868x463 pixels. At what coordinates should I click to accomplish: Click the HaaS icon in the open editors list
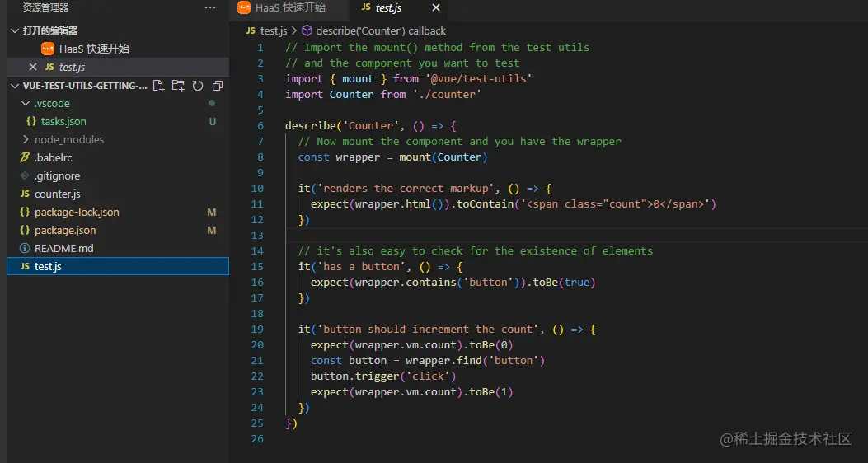(x=48, y=49)
